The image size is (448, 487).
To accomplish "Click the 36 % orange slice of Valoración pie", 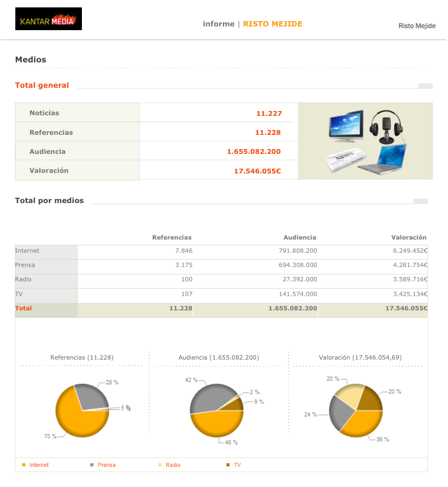I will (363, 424).
